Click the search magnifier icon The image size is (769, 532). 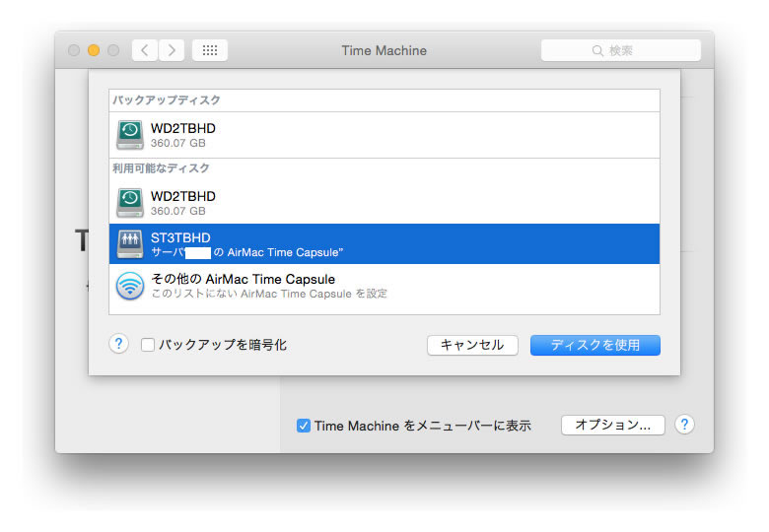[597, 51]
